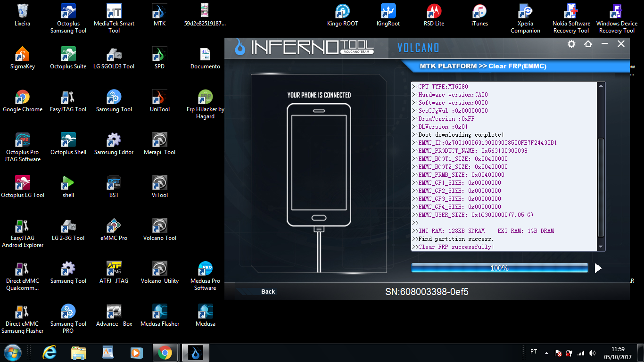
Task: Select the UniTool desktop shortcut
Action: pyautogui.click(x=159, y=101)
